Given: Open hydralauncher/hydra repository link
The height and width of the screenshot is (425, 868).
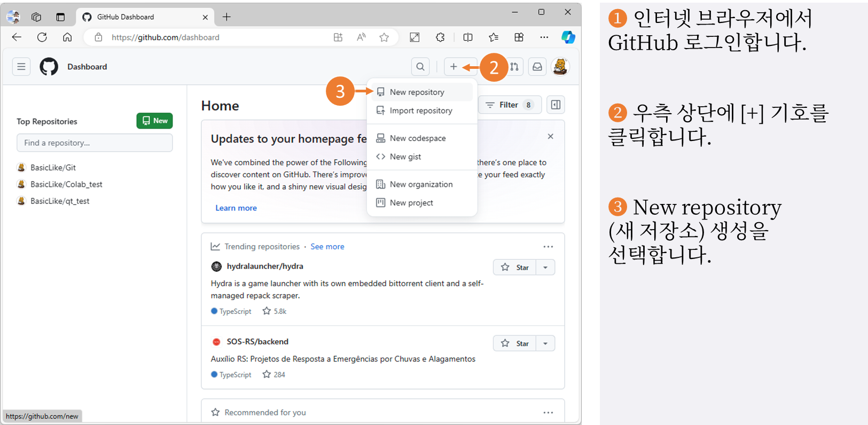Looking at the screenshot, I should (x=265, y=266).
